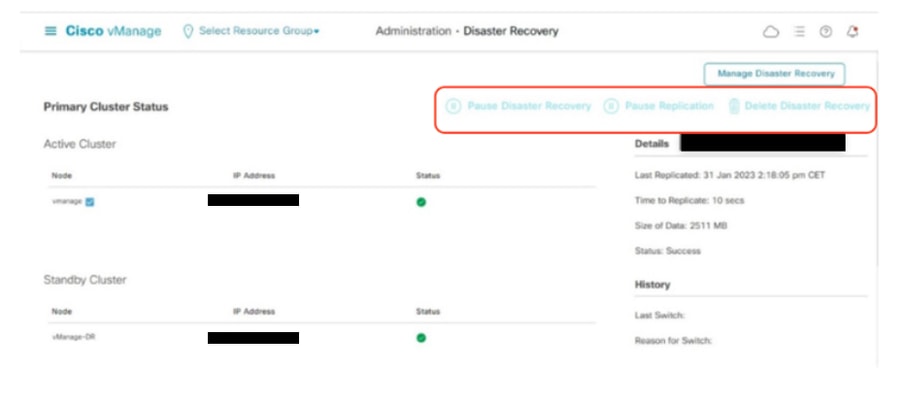
Task: Toggle the vmanage node checkbox
Action: click(90, 202)
